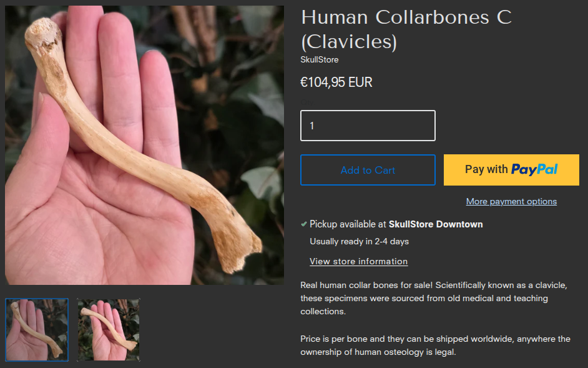Viewport: 588px width, 368px height.
Task: Click the bold SkullStore Downtown location
Action: [x=436, y=224]
